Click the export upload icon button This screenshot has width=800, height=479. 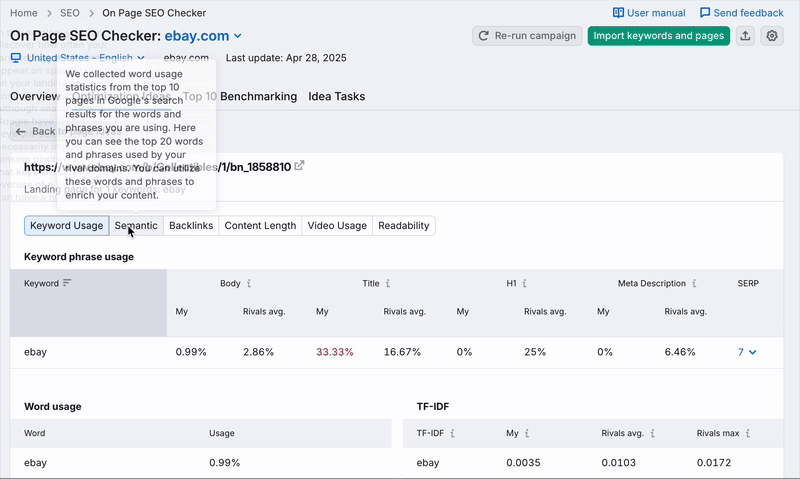click(746, 36)
